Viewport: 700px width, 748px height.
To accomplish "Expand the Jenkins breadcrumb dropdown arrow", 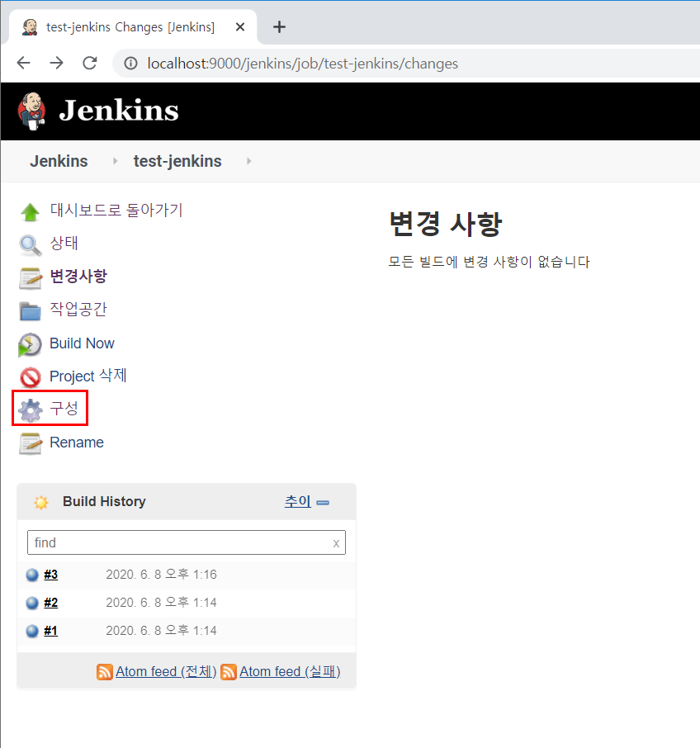I will point(115,161).
